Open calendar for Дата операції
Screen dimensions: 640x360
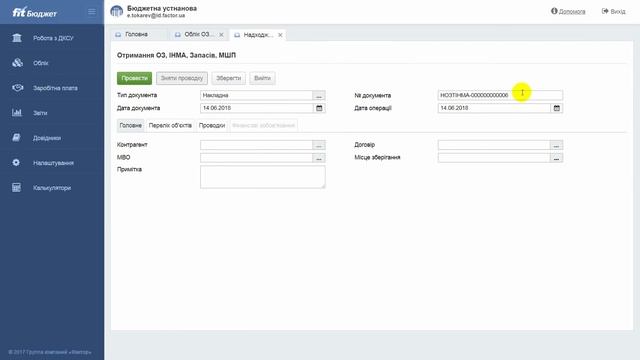pos(557,108)
